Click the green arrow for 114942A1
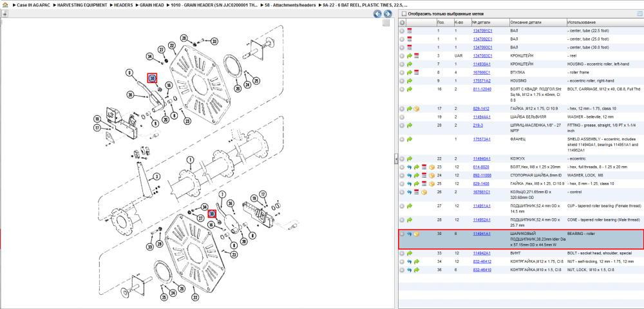Image resolution: width=644 pixels, height=309 pixels. 410,254
